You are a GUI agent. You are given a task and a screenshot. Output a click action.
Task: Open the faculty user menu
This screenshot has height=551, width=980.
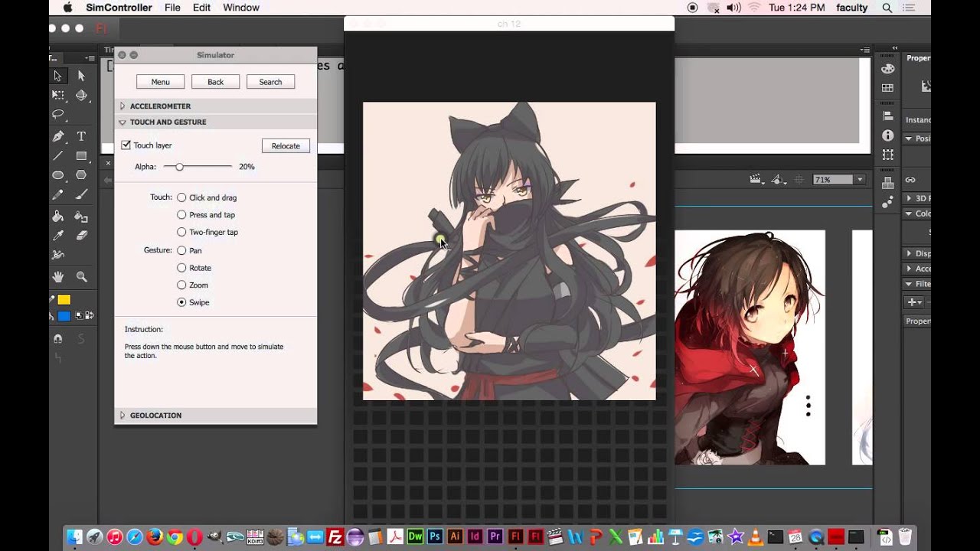point(852,8)
